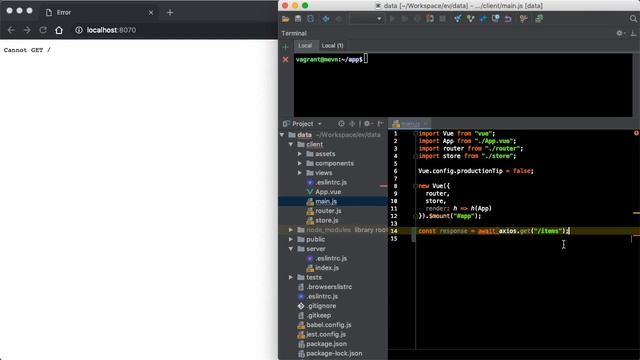Click the browser home icon
Image resolution: width=640 pixels, height=360 pixels.
[59, 30]
